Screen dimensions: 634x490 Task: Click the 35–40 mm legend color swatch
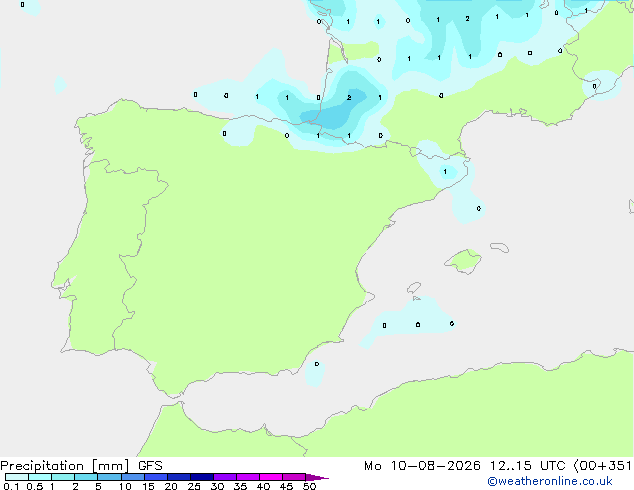pyautogui.click(x=248, y=477)
